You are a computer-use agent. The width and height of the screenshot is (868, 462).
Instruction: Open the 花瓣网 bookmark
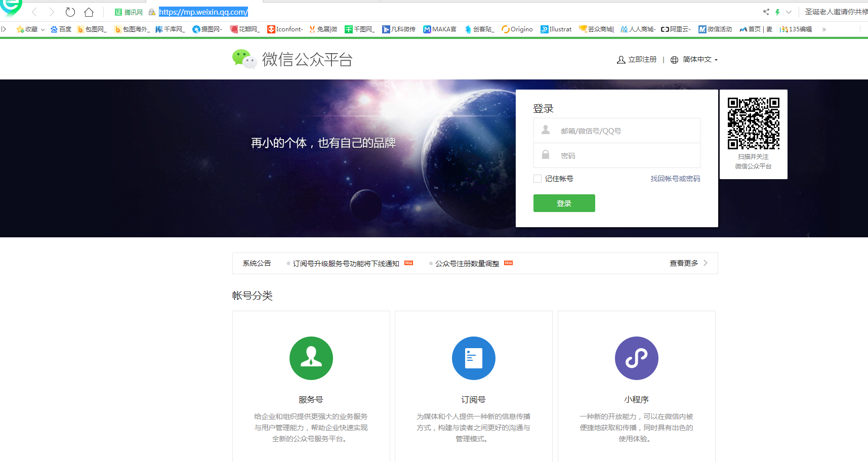[x=245, y=29]
